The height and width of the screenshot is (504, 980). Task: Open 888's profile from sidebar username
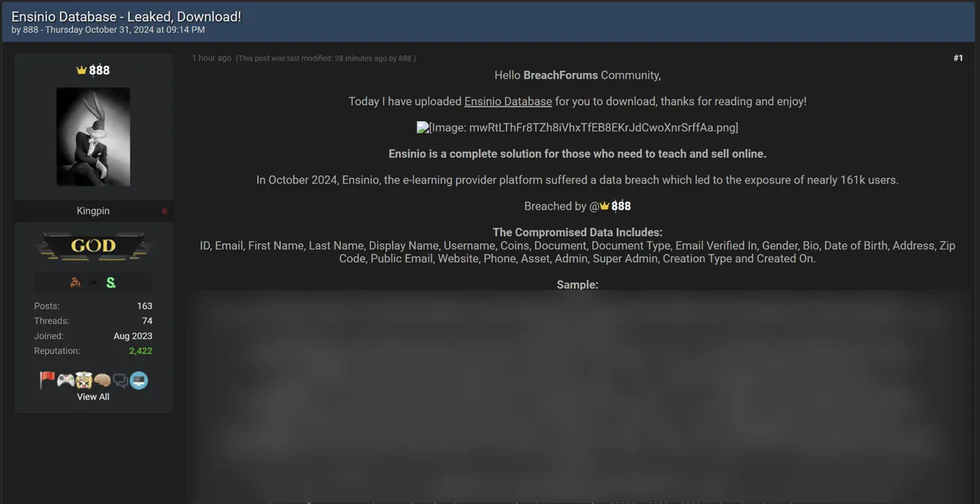[99, 70]
